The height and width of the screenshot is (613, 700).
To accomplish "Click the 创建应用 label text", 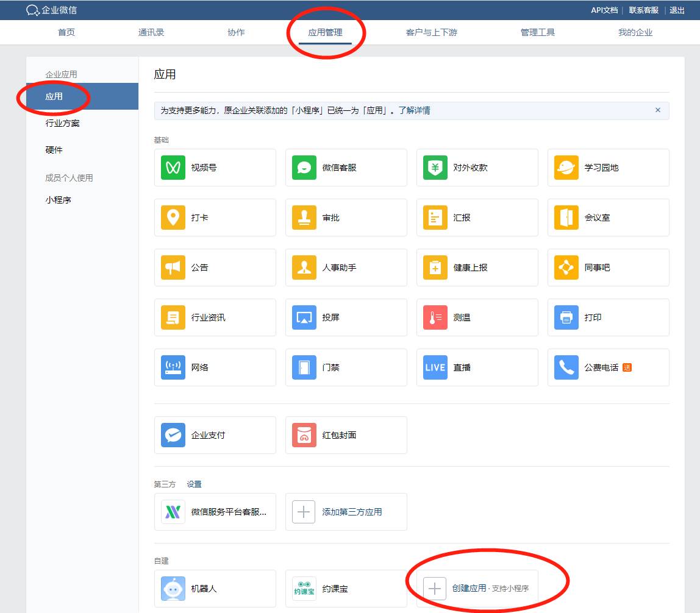I will click(x=469, y=589).
